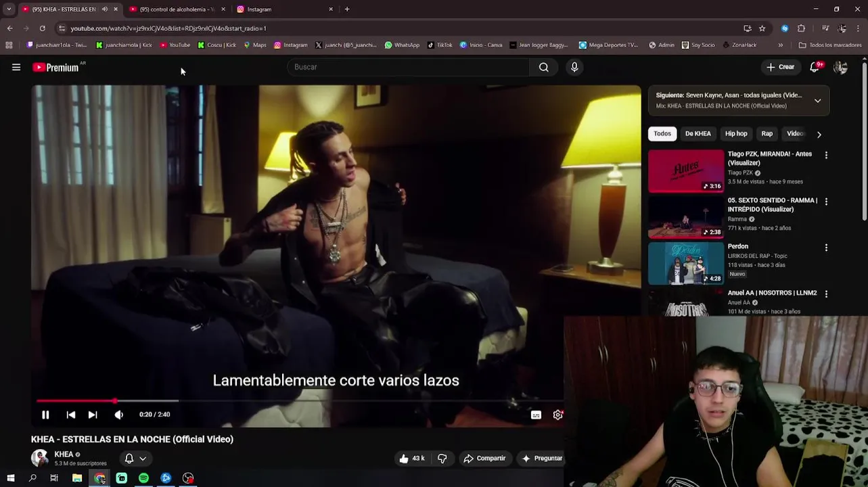The height and width of the screenshot is (487, 868).
Task: Open options for Tiago PZK Antes video
Action: 826,155
